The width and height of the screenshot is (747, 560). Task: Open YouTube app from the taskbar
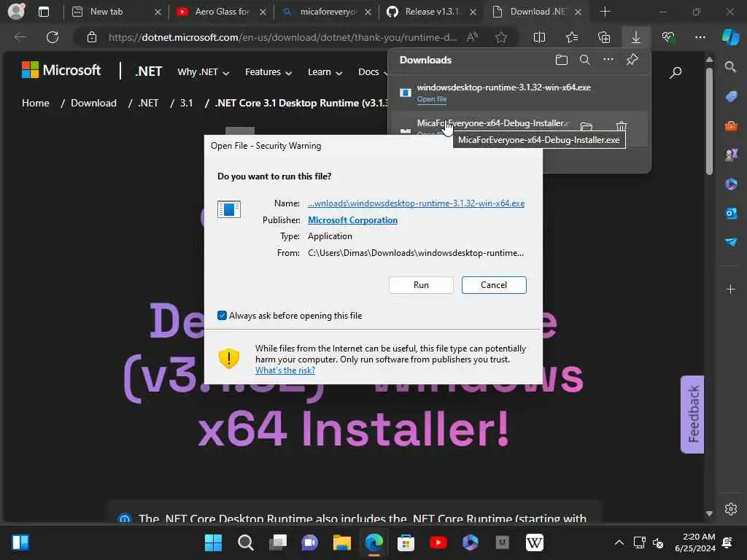[x=438, y=542]
